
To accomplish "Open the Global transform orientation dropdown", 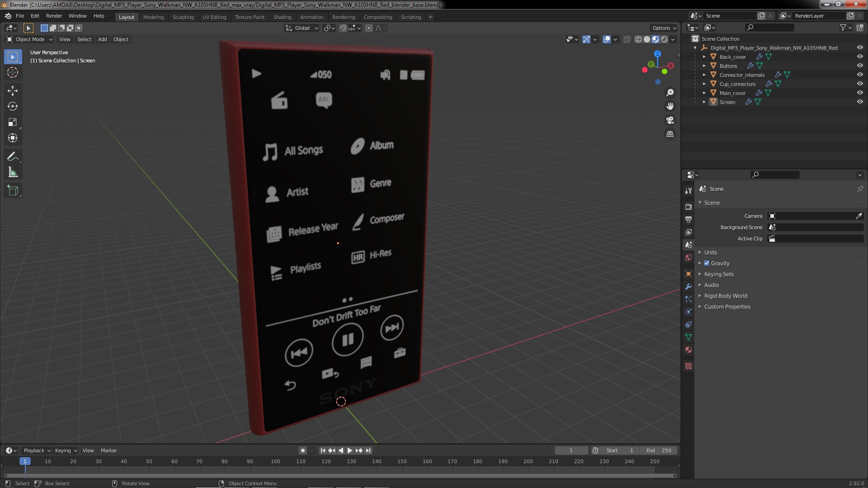I will [x=302, y=28].
